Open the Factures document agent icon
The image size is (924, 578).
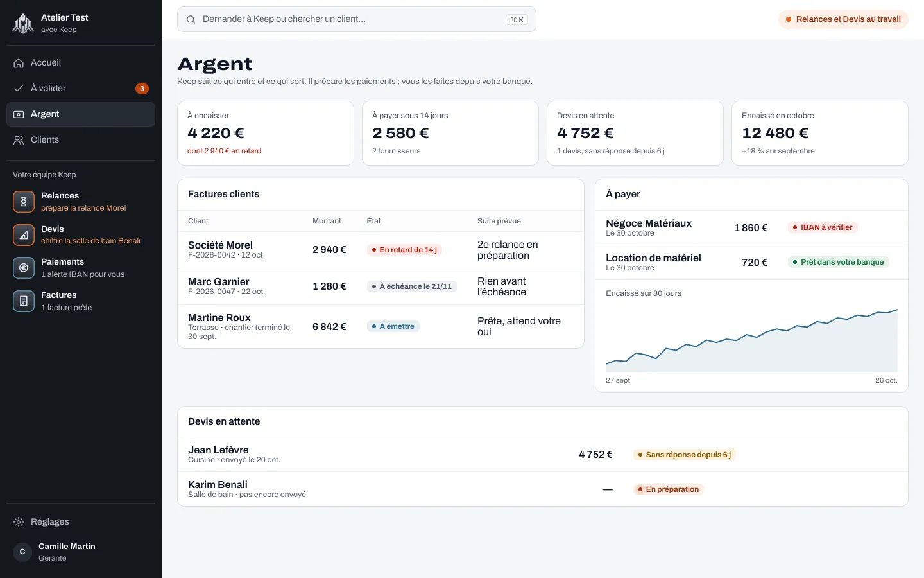pyautogui.click(x=24, y=301)
